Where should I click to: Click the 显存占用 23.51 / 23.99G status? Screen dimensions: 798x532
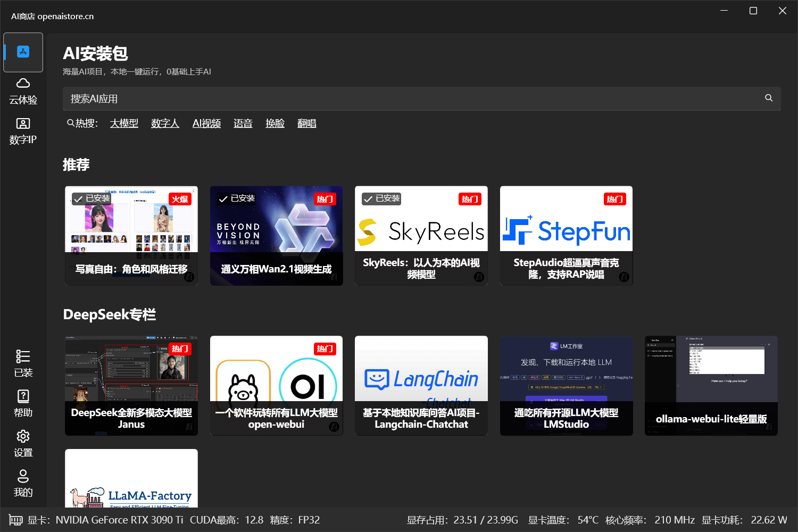(462, 520)
